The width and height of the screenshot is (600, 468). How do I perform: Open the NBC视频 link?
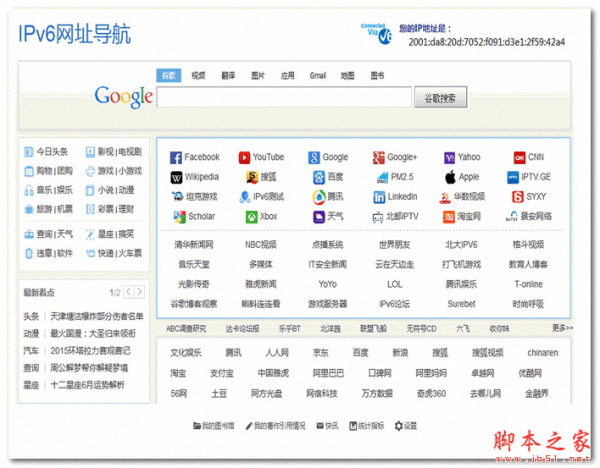tap(261, 245)
